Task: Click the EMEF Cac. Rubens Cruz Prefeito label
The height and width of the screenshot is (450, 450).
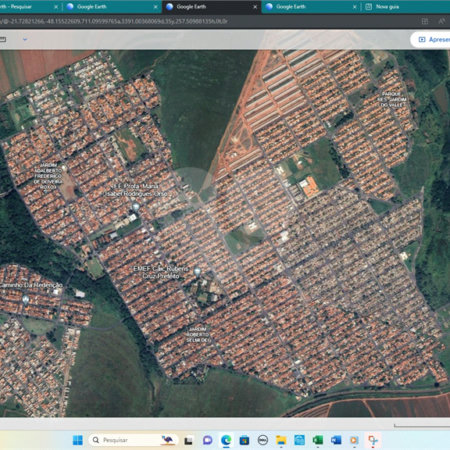Action: (161, 272)
